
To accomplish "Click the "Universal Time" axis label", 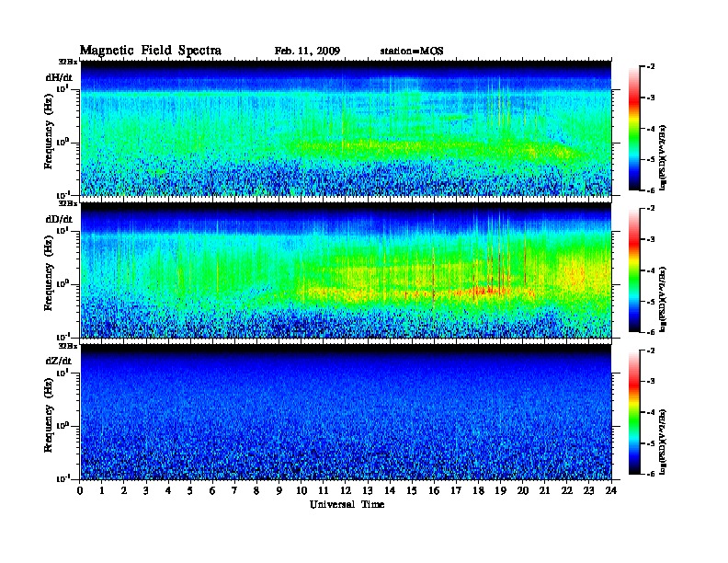I will pos(347,504).
